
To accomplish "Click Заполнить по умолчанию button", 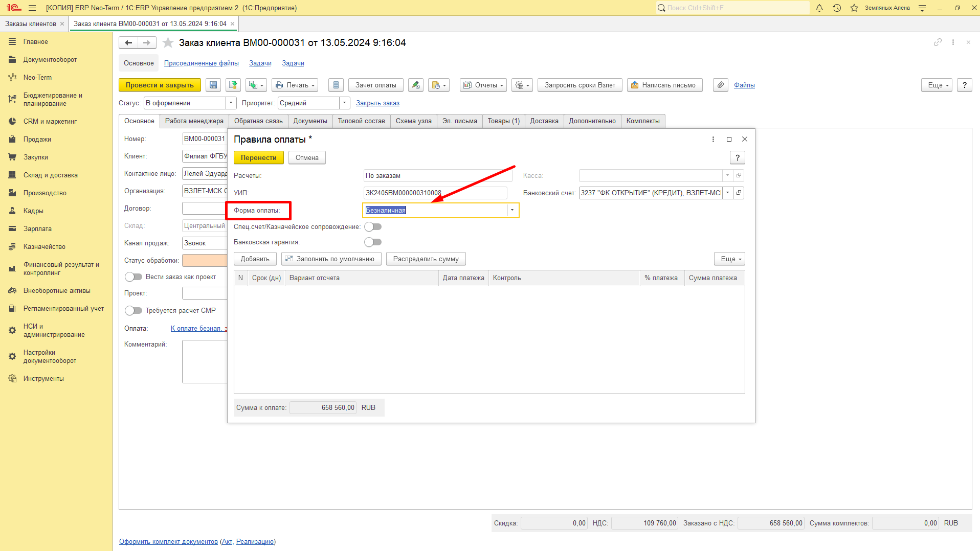I will click(x=331, y=259).
